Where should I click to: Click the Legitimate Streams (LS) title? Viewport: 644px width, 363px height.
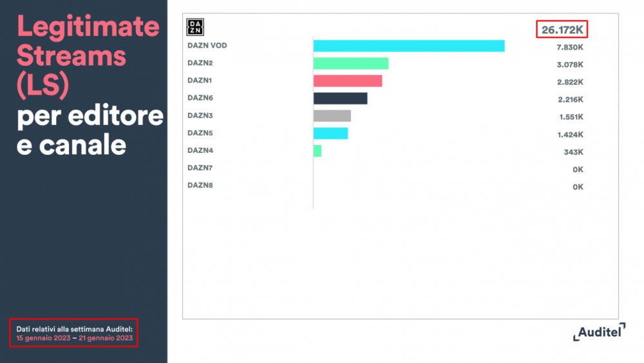pyautogui.click(x=88, y=57)
